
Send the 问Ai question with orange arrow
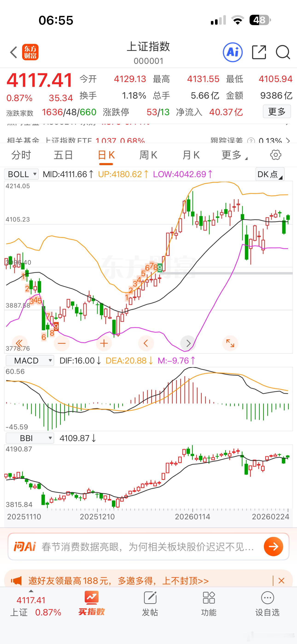273,546
